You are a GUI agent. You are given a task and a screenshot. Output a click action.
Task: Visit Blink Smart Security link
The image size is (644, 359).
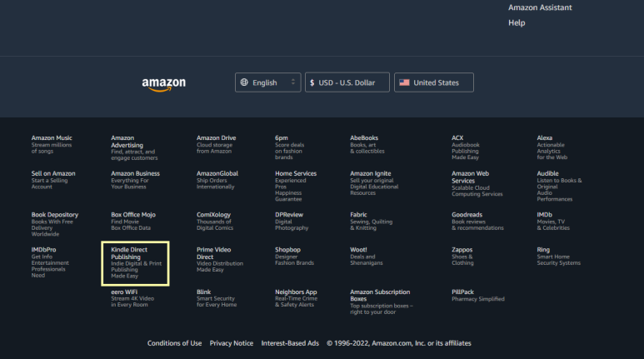(x=217, y=298)
